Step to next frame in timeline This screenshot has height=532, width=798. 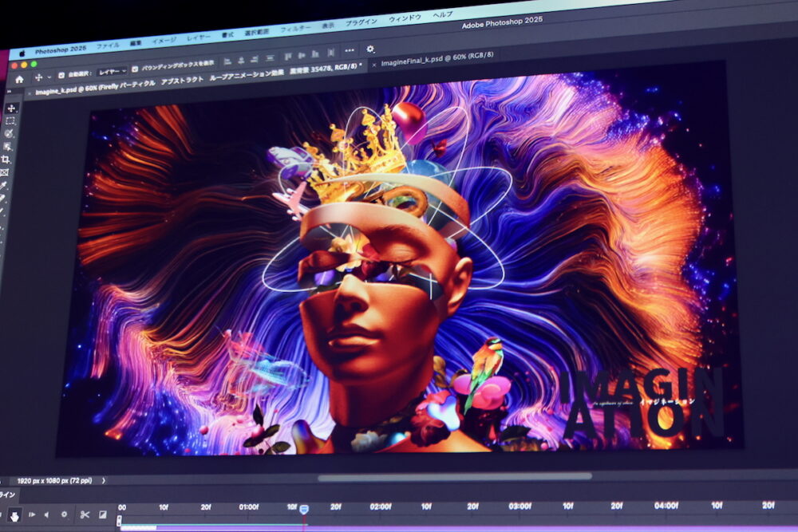pos(32,514)
